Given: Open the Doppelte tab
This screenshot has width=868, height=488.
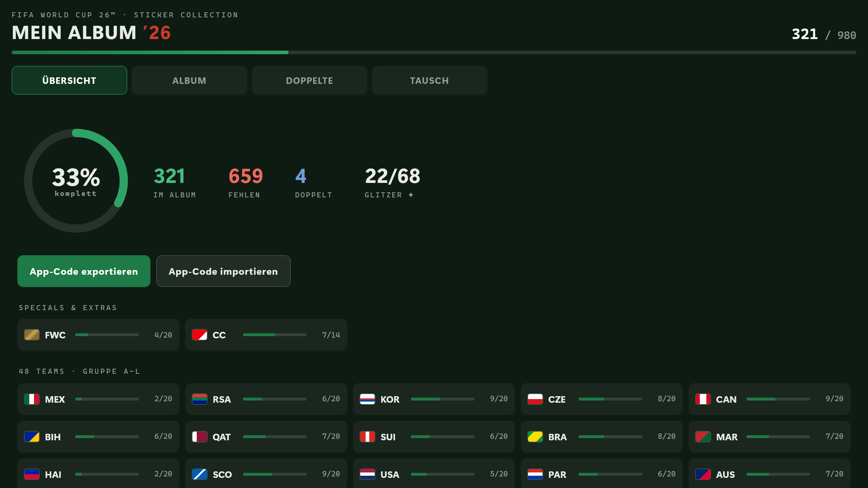Looking at the screenshot, I should (x=310, y=80).
